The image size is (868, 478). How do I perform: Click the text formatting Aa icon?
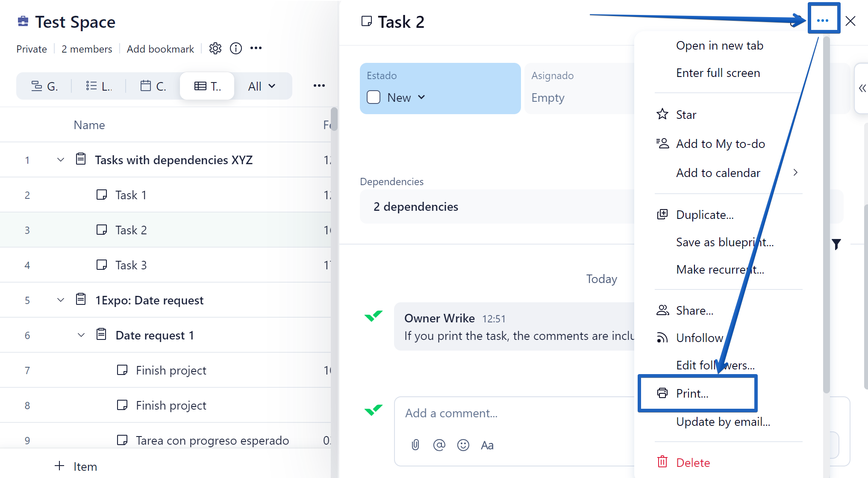[487, 445]
